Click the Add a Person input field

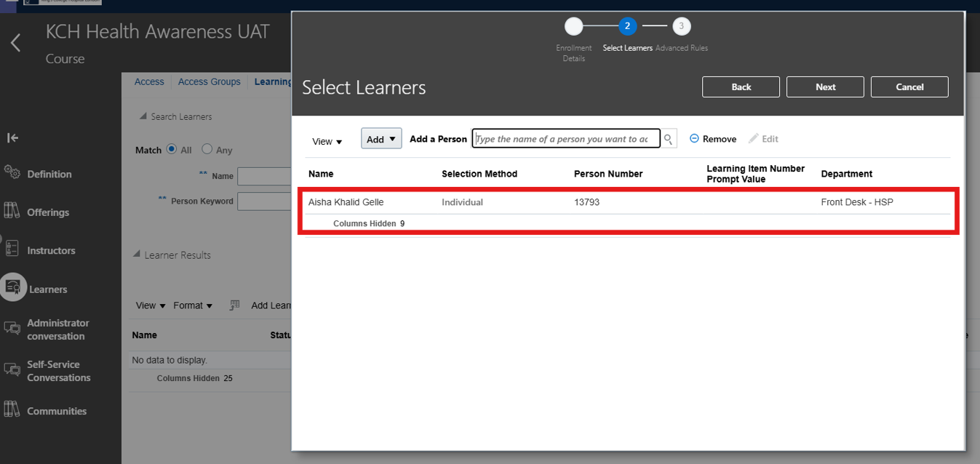(x=566, y=138)
